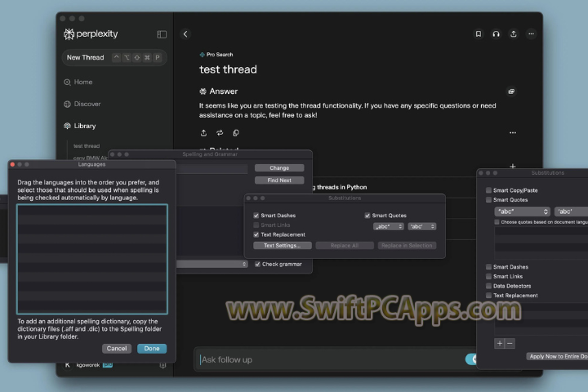Open Home in the sidebar

point(78,82)
